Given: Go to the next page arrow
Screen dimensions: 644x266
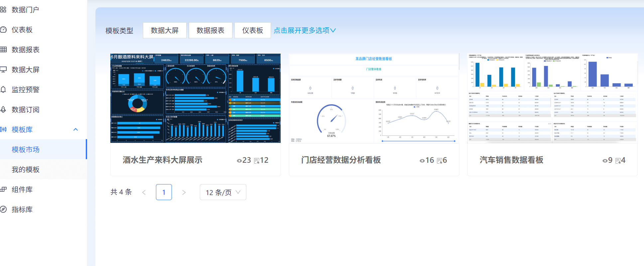Looking at the screenshot, I should pyautogui.click(x=184, y=192).
